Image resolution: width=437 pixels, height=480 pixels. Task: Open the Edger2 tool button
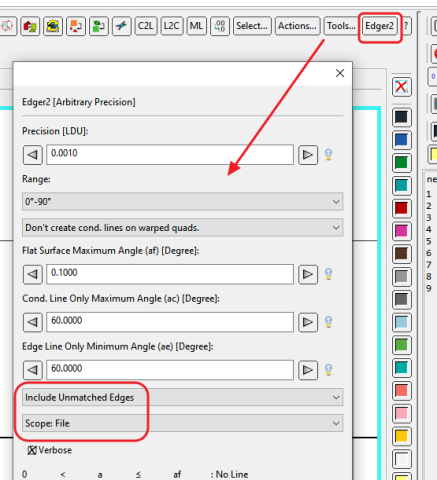coord(379,26)
